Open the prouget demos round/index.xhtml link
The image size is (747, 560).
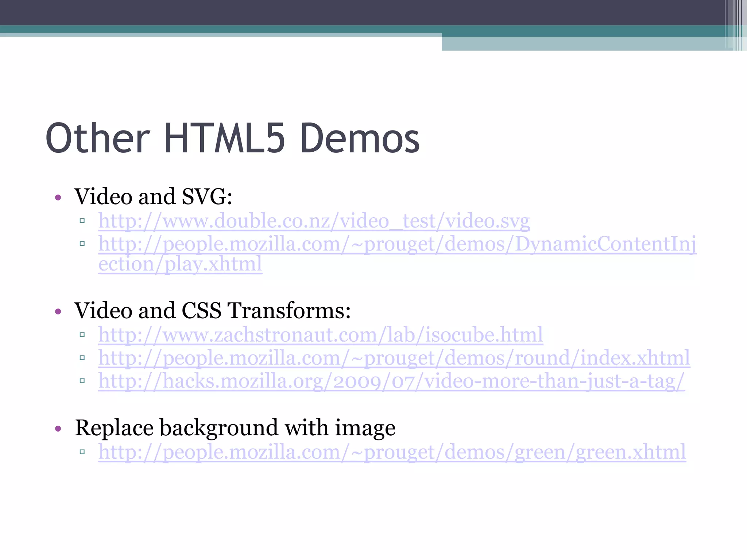tap(394, 358)
